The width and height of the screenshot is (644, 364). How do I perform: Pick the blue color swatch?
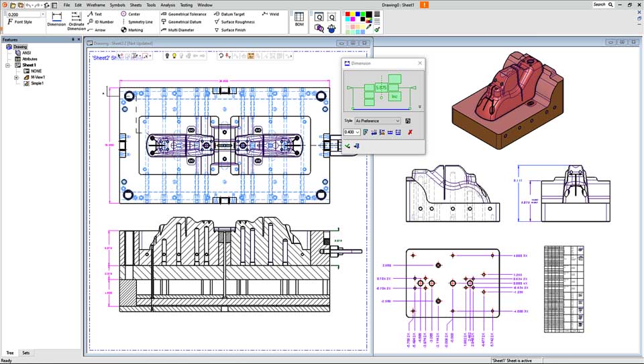point(358,14)
